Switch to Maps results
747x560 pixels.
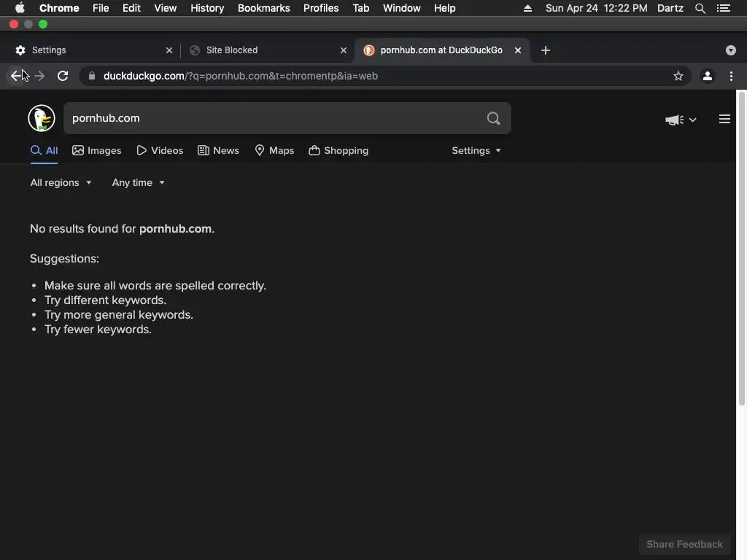click(274, 150)
